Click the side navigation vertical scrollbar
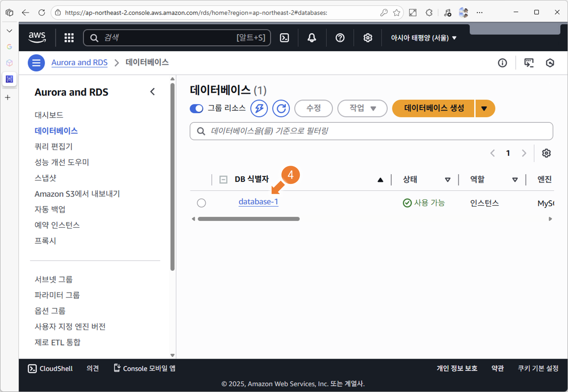Image resolution: width=568 pixels, height=392 pixels. [x=172, y=177]
